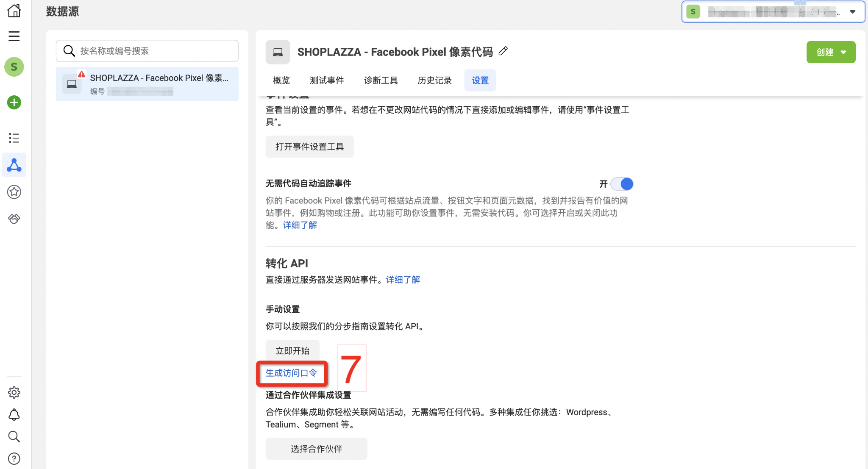
Task: Click the magnifier search icon in sidebar
Action: 14,436
